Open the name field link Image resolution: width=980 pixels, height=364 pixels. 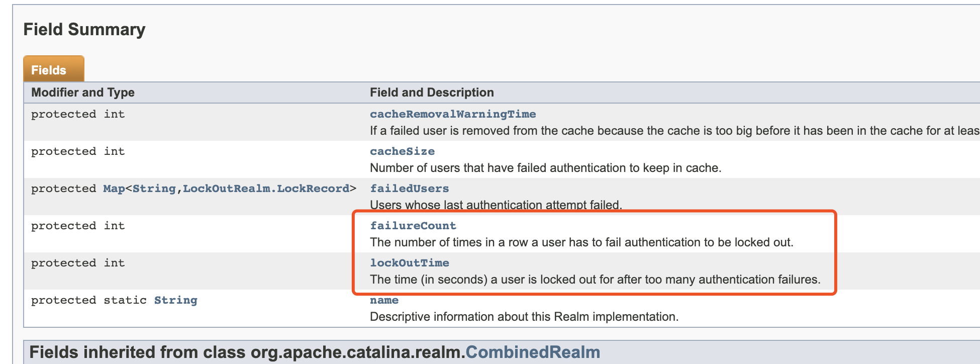click(384, 300)
